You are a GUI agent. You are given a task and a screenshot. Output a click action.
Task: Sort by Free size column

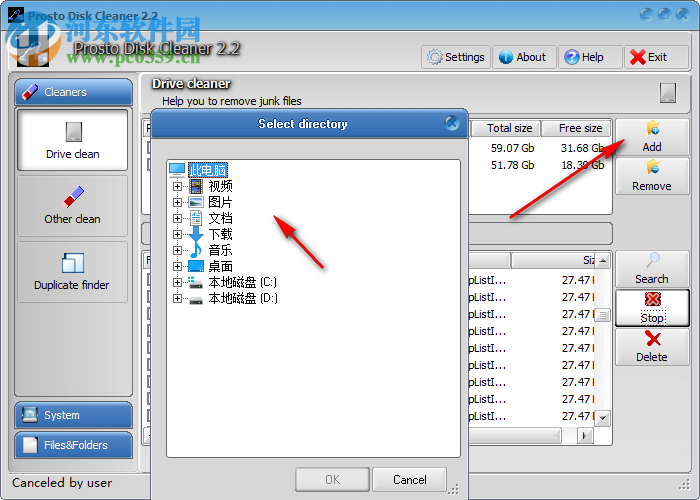pyautogui.click(x=577, y=129)
